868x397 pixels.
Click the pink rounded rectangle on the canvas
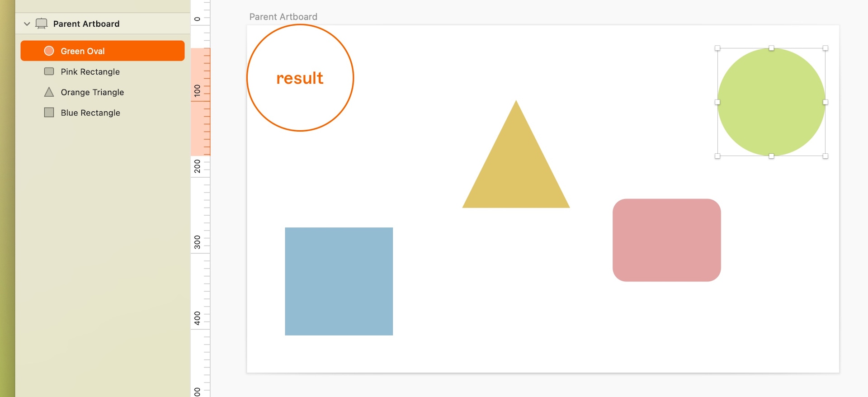[x=667, y=240]
